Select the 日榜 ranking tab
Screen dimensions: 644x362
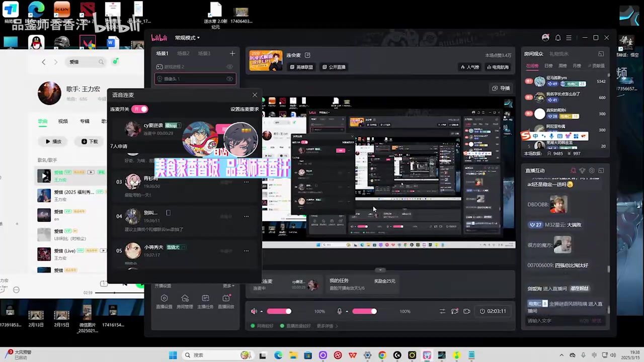pos(548,66)
